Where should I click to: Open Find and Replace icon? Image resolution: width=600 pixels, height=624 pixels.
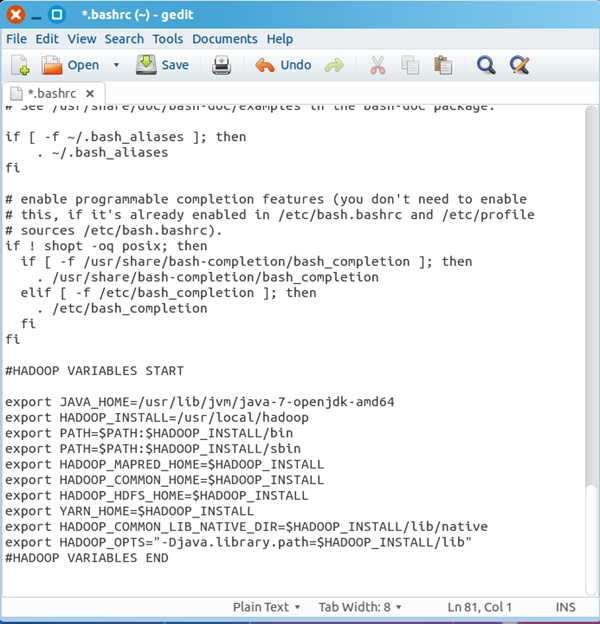coord(519,65)
